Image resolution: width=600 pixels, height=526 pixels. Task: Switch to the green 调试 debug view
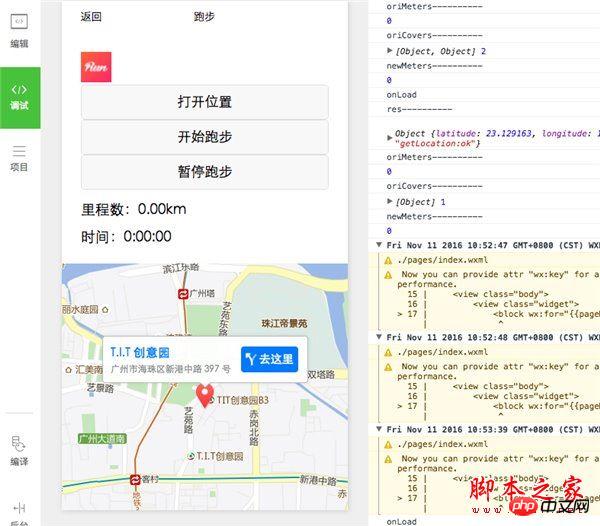pos(19,96)
